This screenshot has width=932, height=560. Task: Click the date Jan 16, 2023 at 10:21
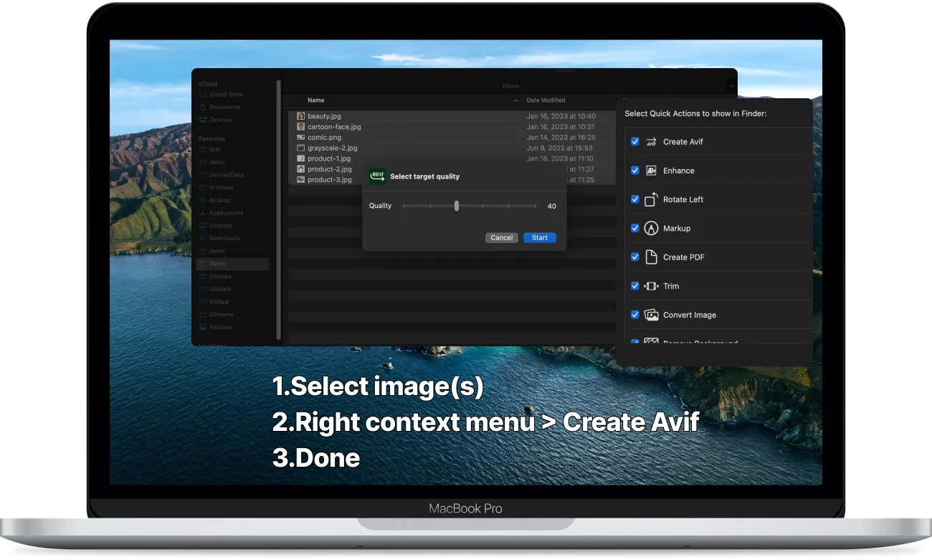pyautogui.click(x=561, y=127)
